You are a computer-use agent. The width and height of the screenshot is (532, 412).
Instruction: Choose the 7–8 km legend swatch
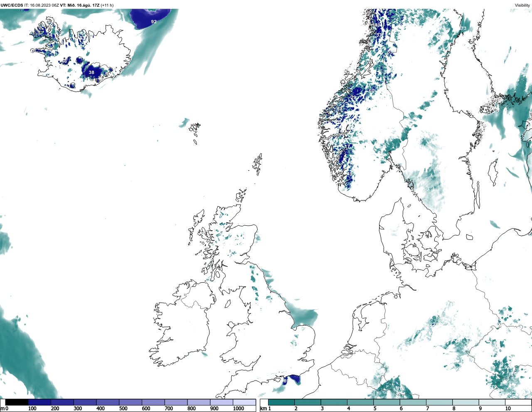pyautogui.click(x=439, y=402)
